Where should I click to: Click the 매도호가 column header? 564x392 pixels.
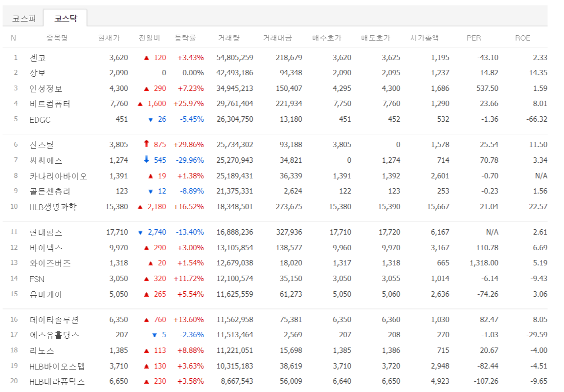pos(376,38)
